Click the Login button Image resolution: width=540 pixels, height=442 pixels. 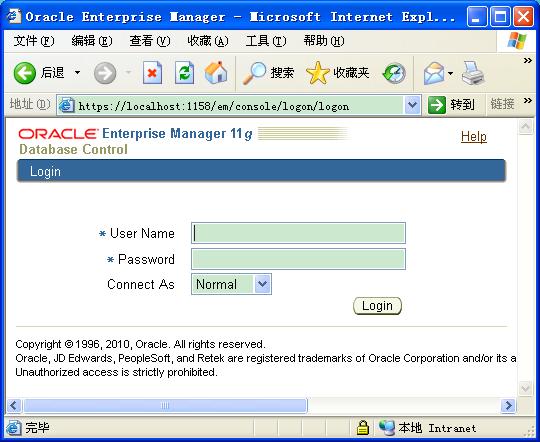tap(377, 306)
